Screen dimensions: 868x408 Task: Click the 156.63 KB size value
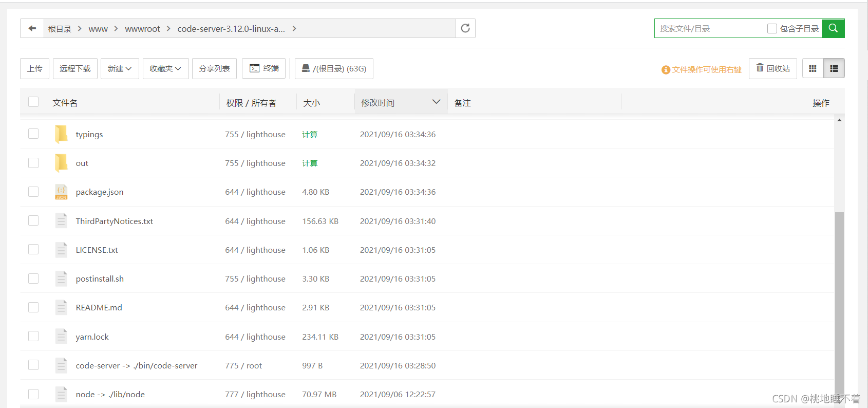pyautogui.click(x=320, y=221)
